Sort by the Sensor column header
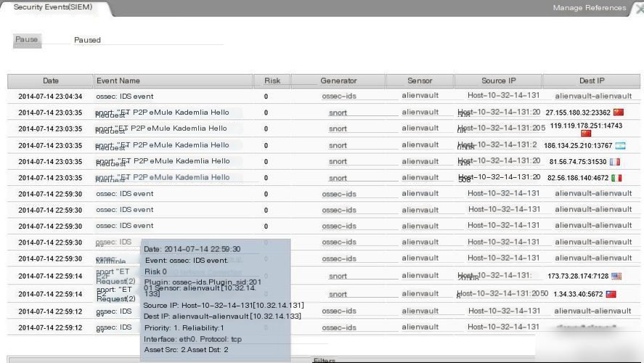Viewport: 644px width, 363px height. tap(420, 81)
